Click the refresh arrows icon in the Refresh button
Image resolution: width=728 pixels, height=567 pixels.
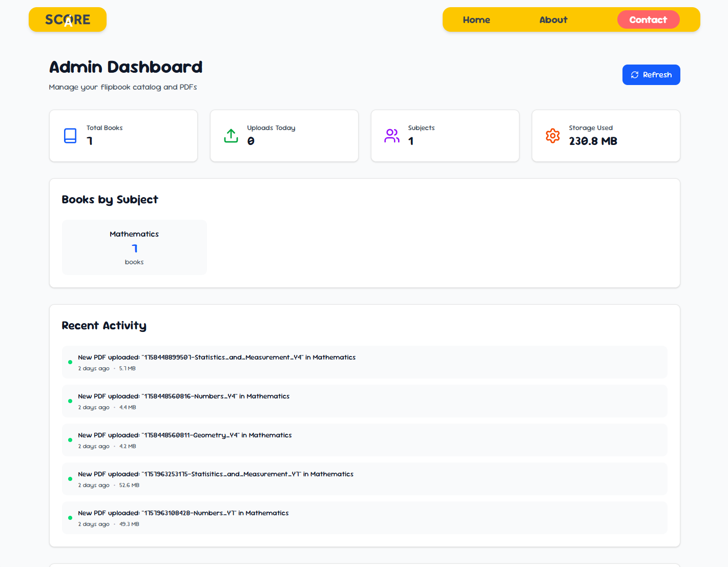point(635,75)
